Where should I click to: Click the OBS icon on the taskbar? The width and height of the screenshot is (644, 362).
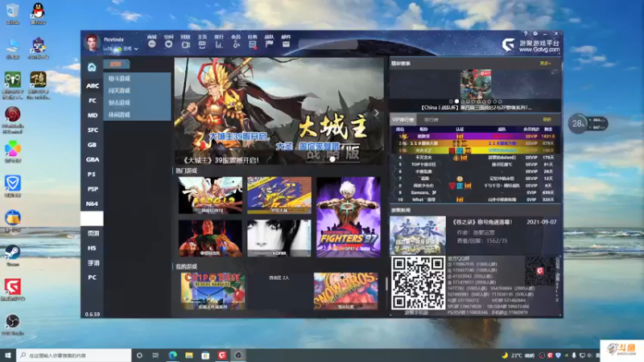pos(238,356)
